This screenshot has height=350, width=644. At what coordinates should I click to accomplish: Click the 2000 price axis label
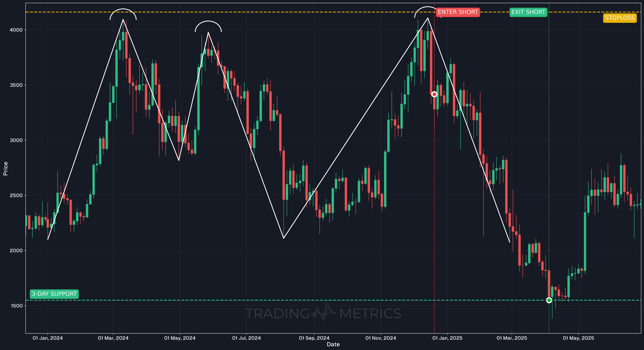[16, 250]
